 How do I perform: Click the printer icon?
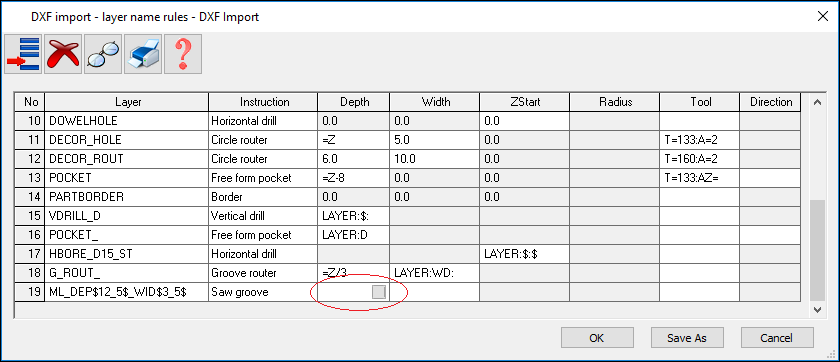click(143, 54)
